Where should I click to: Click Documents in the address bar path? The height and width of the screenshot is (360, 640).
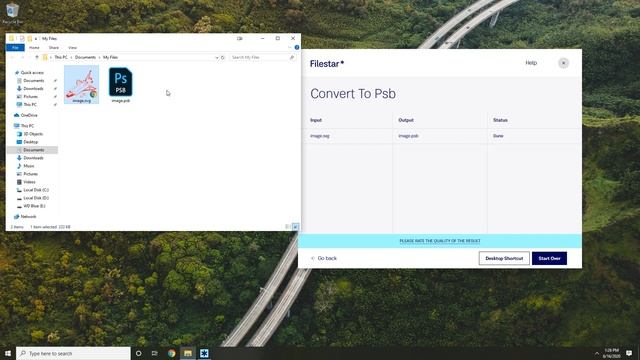85,58
